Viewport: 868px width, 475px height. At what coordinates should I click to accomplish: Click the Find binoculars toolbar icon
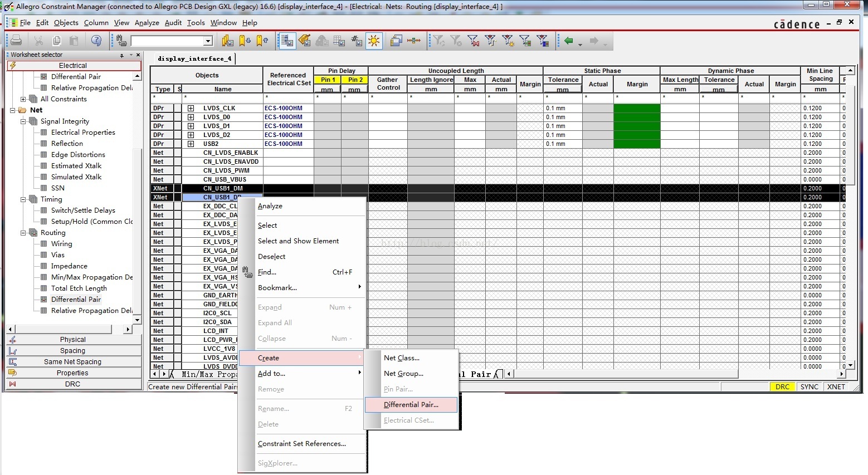click(x=121, y=41)
